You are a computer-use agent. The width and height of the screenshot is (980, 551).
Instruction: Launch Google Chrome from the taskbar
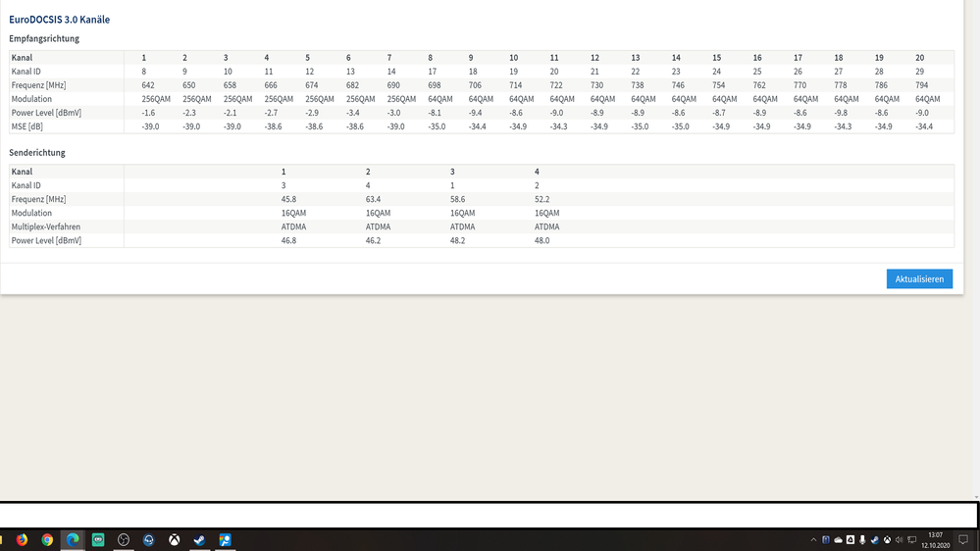point(47,540)
